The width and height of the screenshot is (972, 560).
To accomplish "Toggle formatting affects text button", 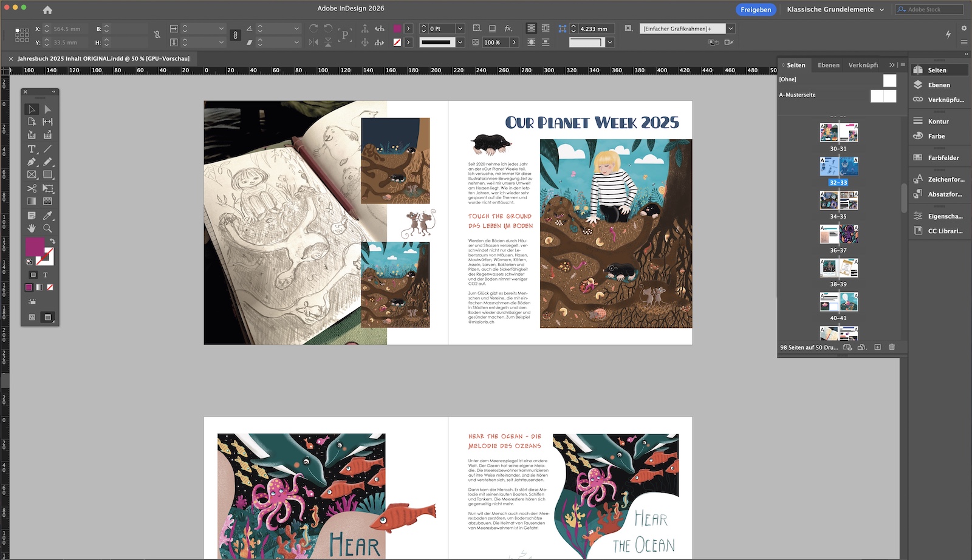I will point(46,275).
